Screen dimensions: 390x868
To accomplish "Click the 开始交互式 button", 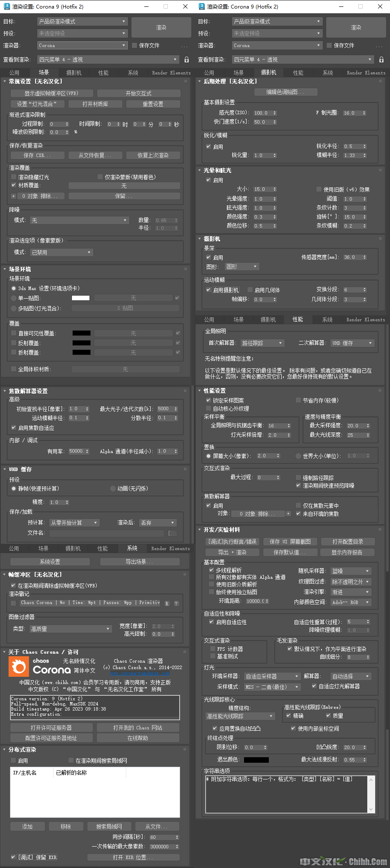I will [x=139, y=93].
